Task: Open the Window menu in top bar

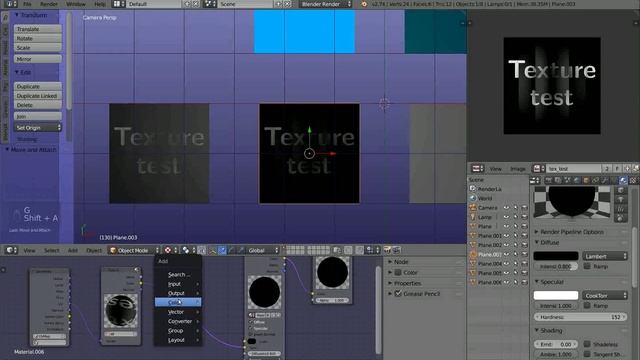Action: tap(76, 4)
